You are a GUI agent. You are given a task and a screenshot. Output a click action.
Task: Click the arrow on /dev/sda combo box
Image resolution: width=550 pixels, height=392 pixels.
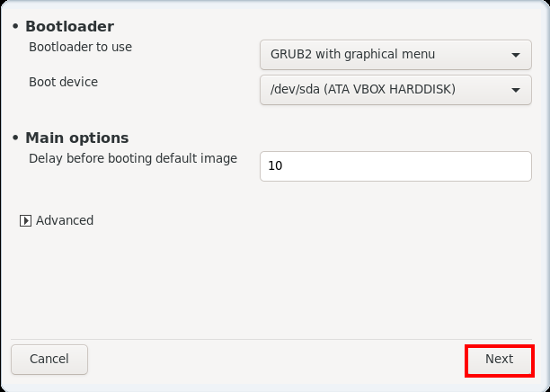[515, 90]
